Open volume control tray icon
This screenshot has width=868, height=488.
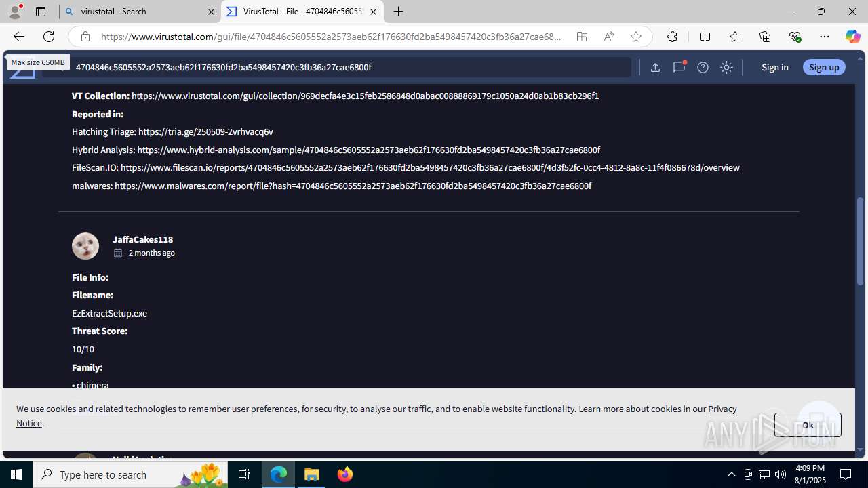click(x=781, y=474)
